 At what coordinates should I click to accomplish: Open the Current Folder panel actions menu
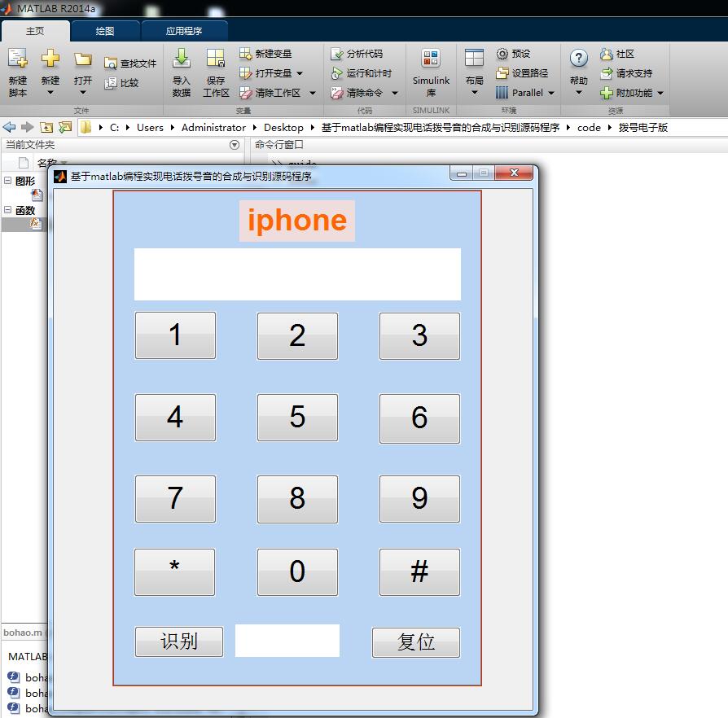pyautogui.click(x=235, y=145)
